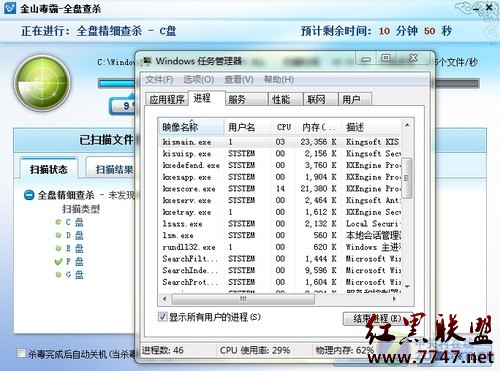Enable 杀毒完成后自动关机 checkbox
The height and width of the screenshot is (371, 500).
tap(21, 353)
